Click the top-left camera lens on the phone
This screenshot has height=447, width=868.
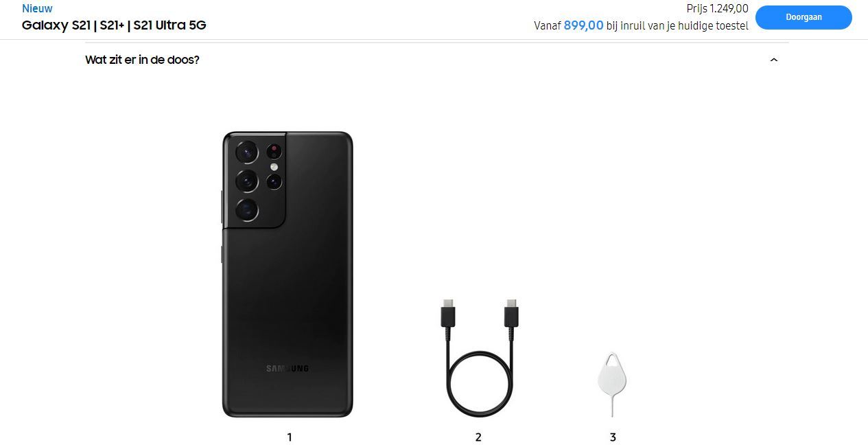tap(247, 152)
